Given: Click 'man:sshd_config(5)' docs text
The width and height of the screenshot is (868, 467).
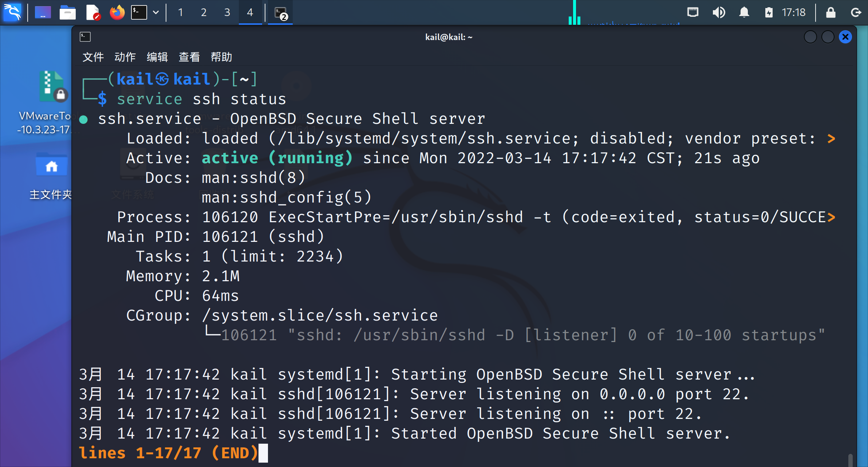Looking at the screenshot, I should 287,197.
